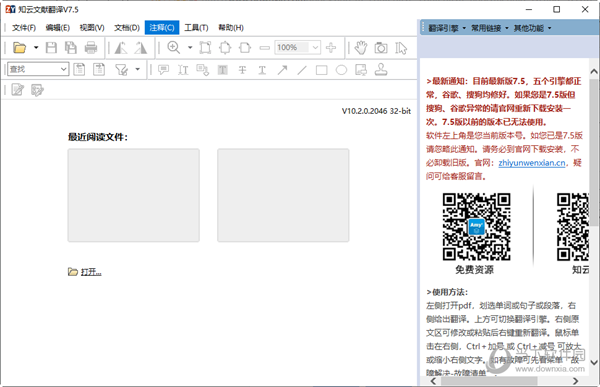Expand the arrow beside the open folder icon
Screen dimensions: 600x387
point(36,48)
